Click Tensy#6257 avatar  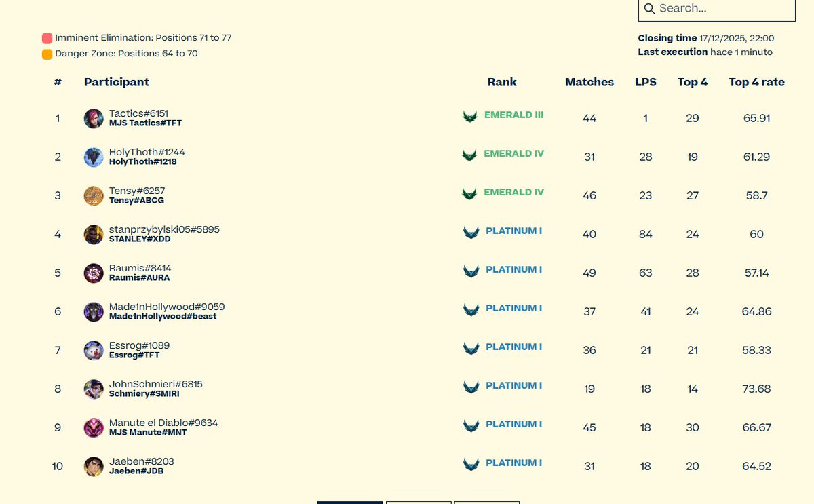click(94, 195)
